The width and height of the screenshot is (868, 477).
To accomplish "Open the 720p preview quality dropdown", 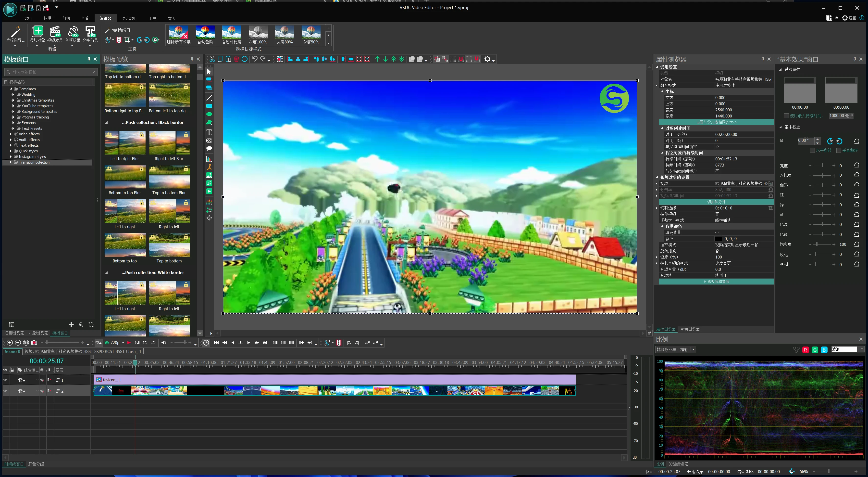I will point(123,343).
